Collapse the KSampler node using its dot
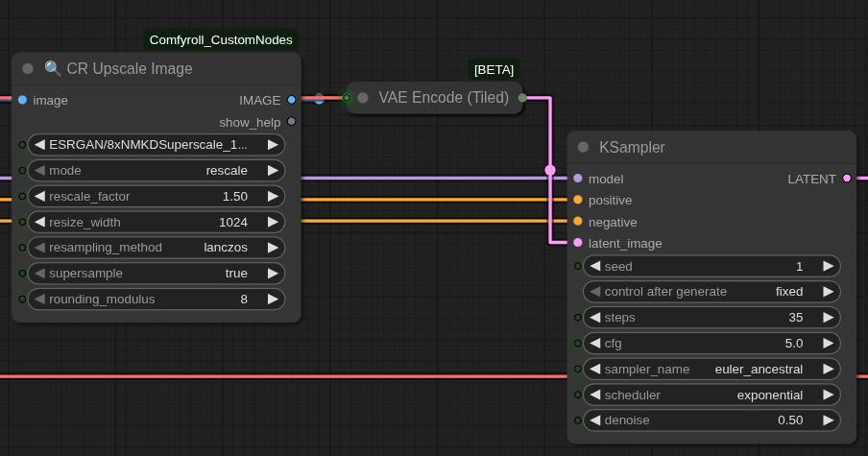 (583, 147)
